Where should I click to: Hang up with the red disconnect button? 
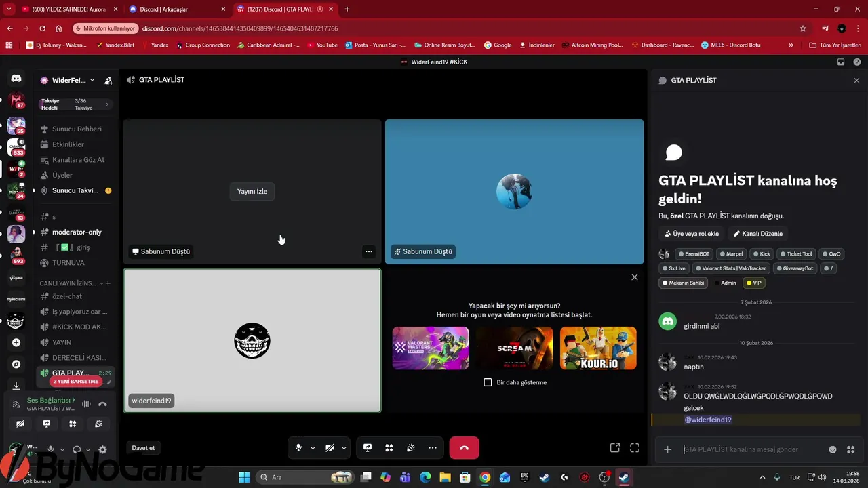point(464,448)
